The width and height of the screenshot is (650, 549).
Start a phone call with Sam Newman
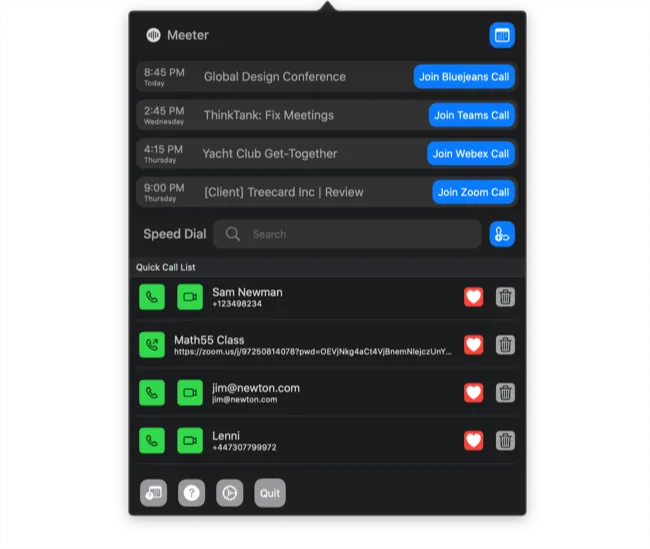(x=152, y=297)
